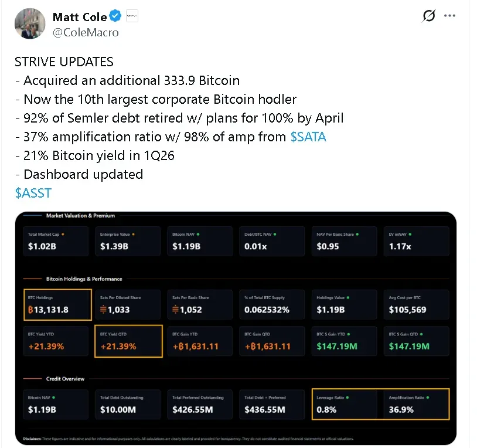Click the Grok icon on the post

[429, 16]
